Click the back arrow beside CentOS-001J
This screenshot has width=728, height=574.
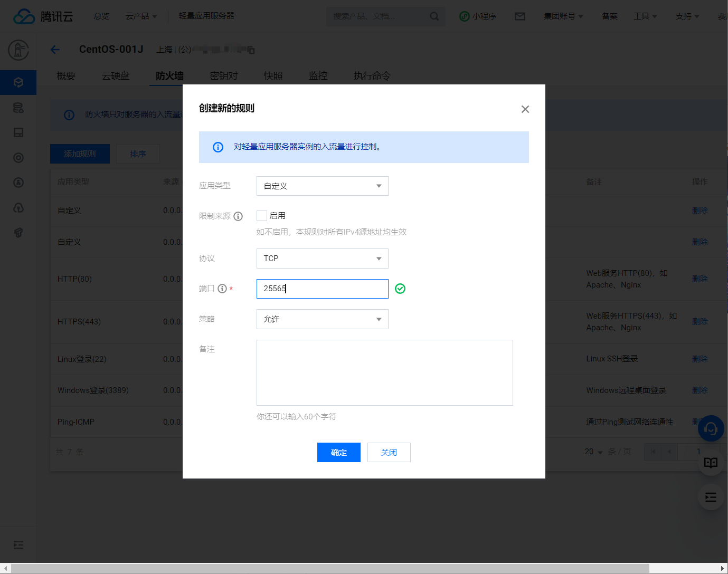coord(55,50)
